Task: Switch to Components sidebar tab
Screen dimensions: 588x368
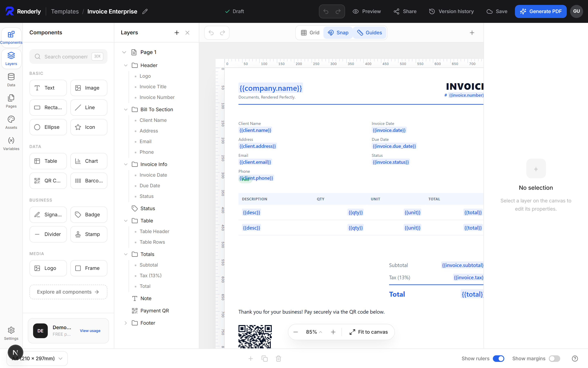Action: [x=11, y=37]
